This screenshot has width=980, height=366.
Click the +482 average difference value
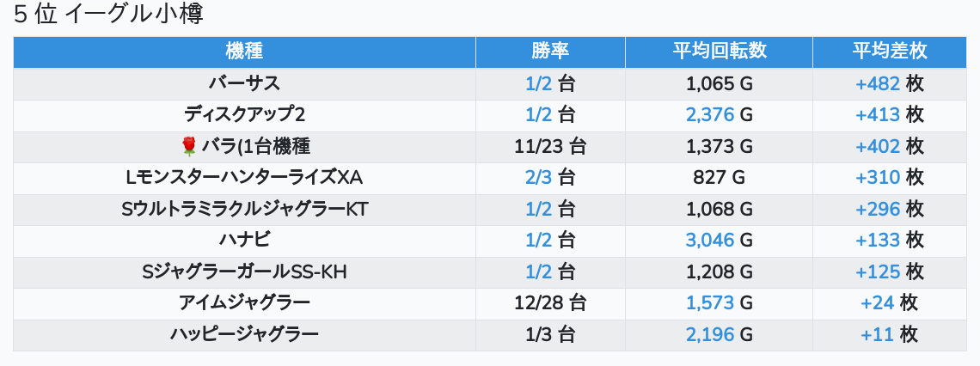coord(878,83)
